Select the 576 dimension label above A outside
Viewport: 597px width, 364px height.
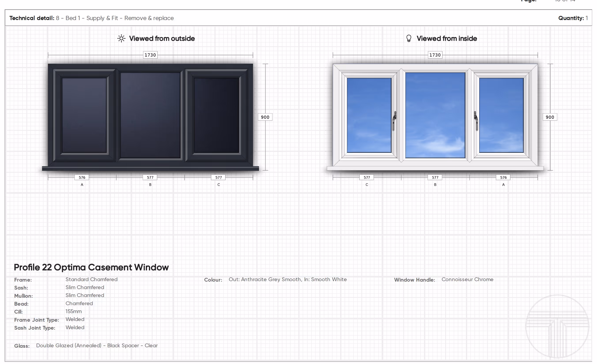pos(82,177)
